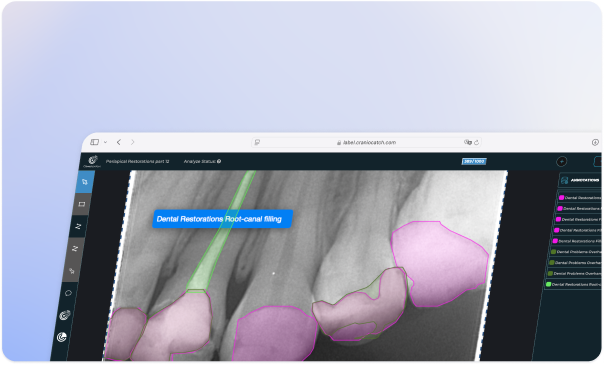The height and width of the screenshot is (365, 604).
Task: Go back to the previous page
Action: (x=119, y=142)
